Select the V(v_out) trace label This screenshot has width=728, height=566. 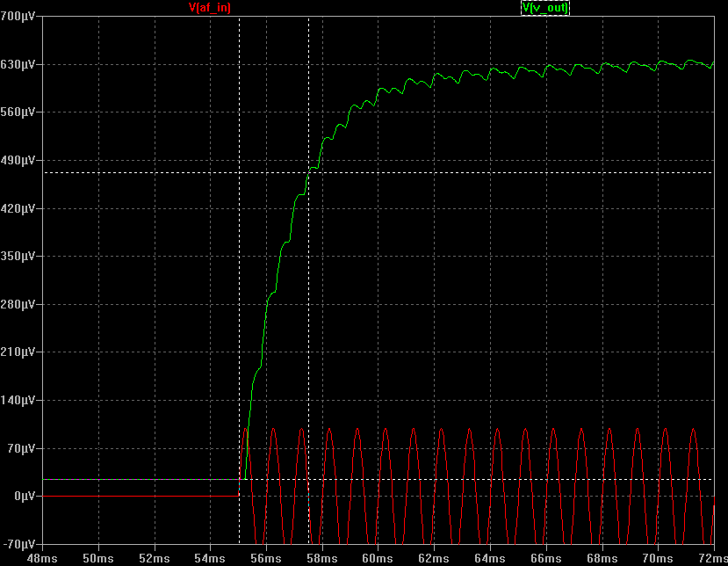pyautogui.click(x=545, y=7)
